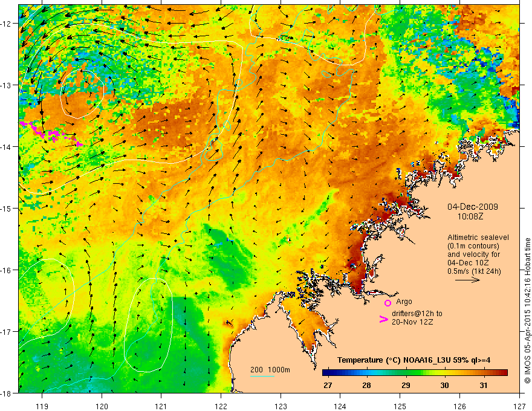Screen dimensions: 532x411
Task: Click the longitude axis label 121
Action: click(x=161, y=406)
